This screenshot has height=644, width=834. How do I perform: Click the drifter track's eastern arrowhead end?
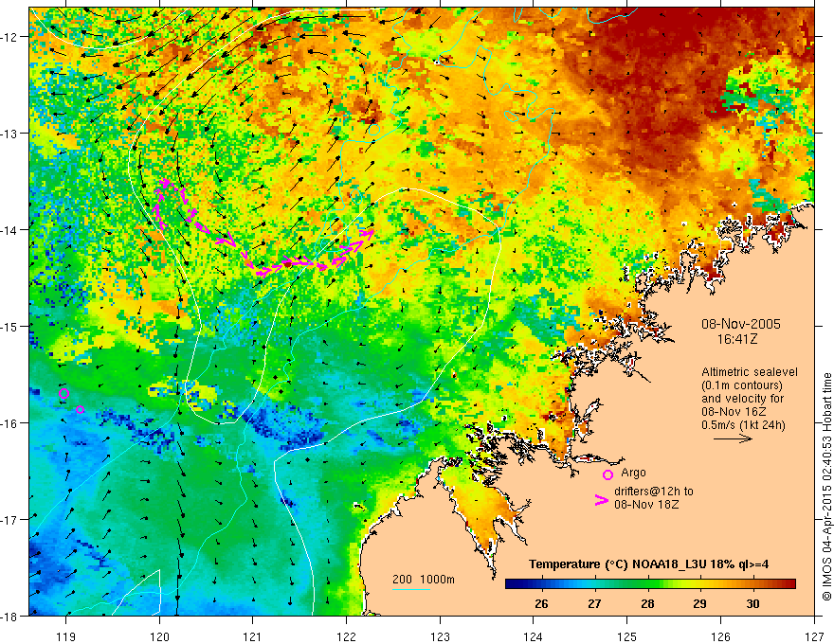[368, 232]
